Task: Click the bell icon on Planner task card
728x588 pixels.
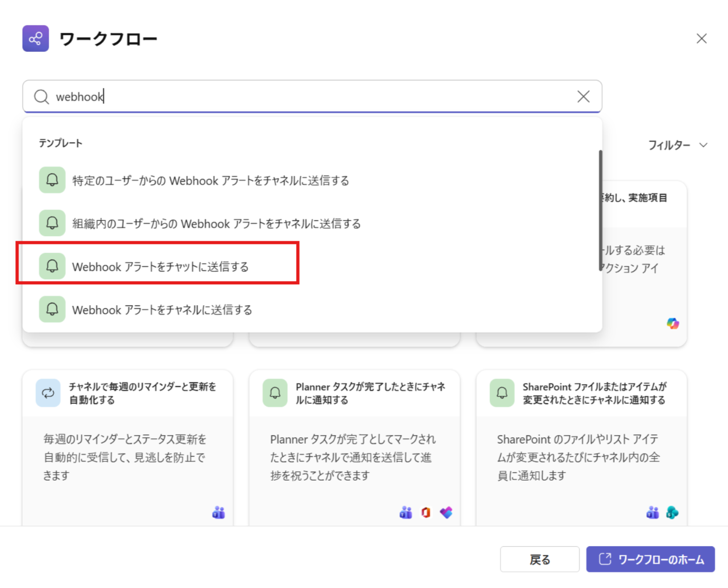Action: pos(275,393)
